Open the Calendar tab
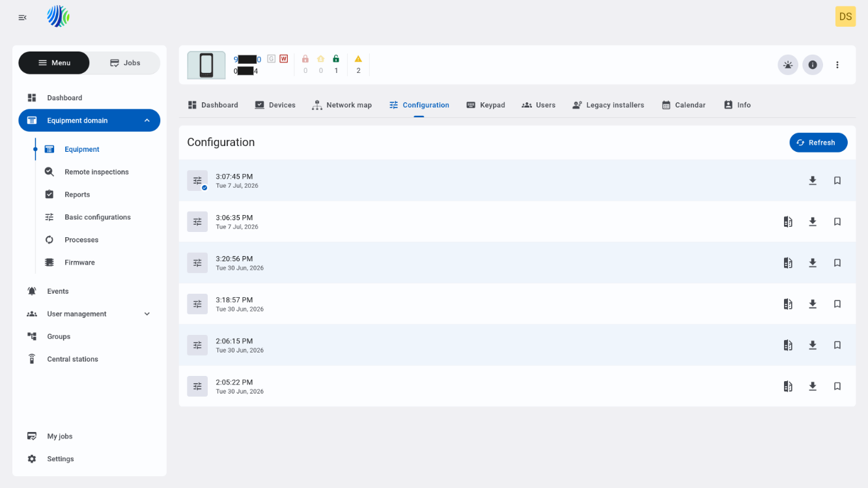 click(x=684, y=105)
